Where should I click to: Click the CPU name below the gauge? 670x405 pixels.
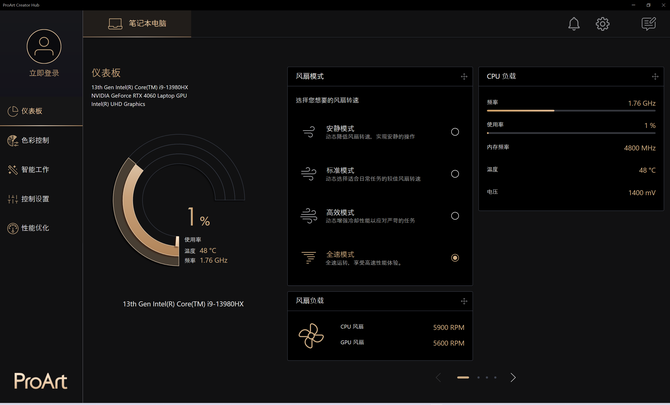(183, 304)
